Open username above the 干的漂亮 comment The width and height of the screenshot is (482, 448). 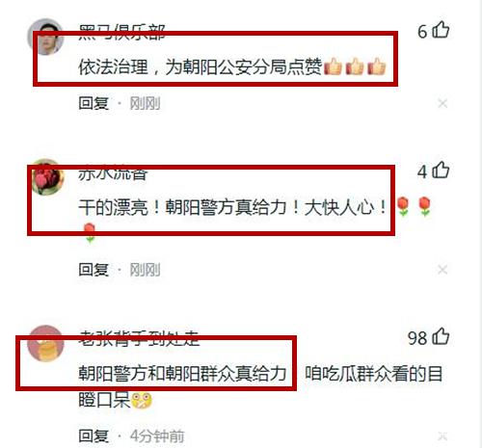pos(113,172)
